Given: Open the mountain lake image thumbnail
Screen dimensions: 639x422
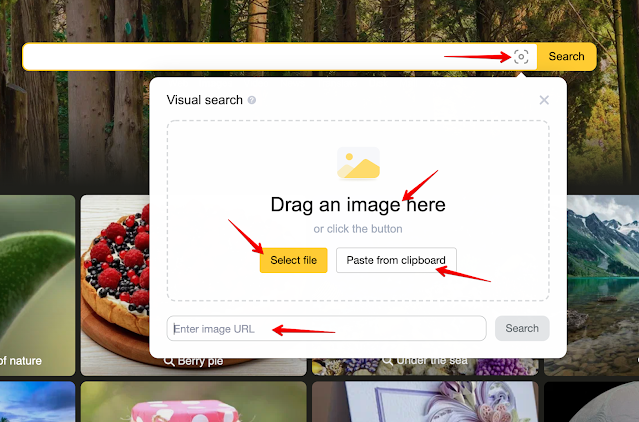Looking at the screenshot, I should (603, 285).
